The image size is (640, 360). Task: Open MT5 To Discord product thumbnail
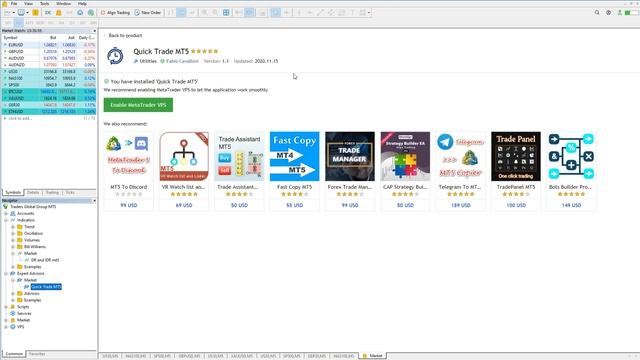[x=129, y=156]
